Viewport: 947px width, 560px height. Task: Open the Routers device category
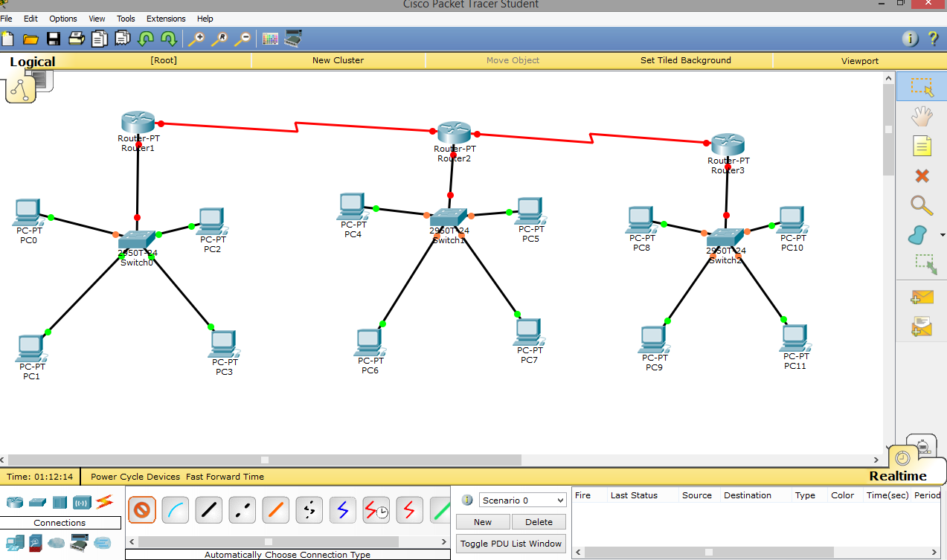pos(14,502)
